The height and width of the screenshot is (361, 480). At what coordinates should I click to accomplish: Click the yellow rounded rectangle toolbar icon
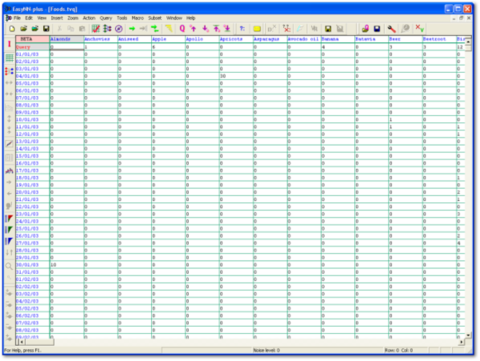click(257, 29)
